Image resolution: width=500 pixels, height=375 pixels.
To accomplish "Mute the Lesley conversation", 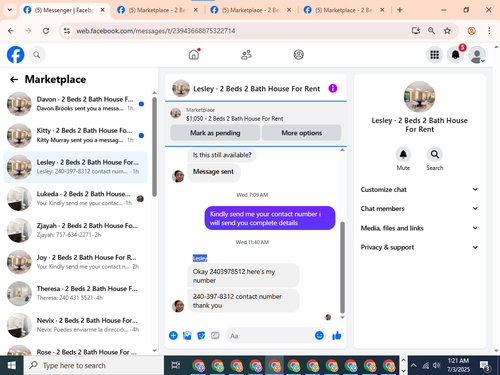I will [x=403, y=154].
